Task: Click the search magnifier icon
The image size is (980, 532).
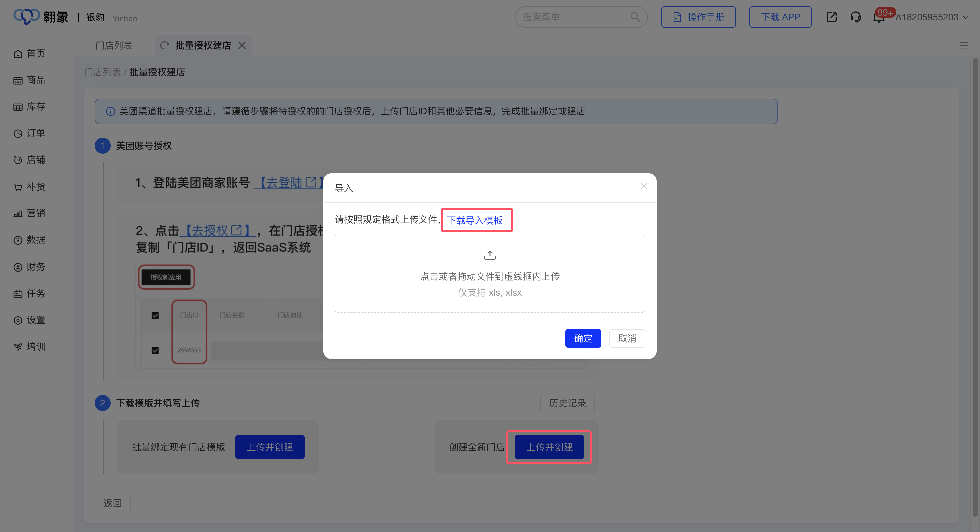Action: point(635,17)
